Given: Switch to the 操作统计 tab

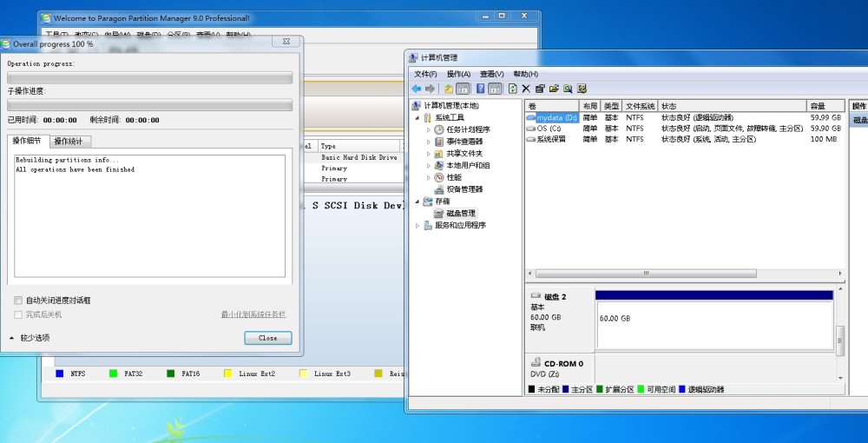Looking at the screenshot, I should pos(69,142).
